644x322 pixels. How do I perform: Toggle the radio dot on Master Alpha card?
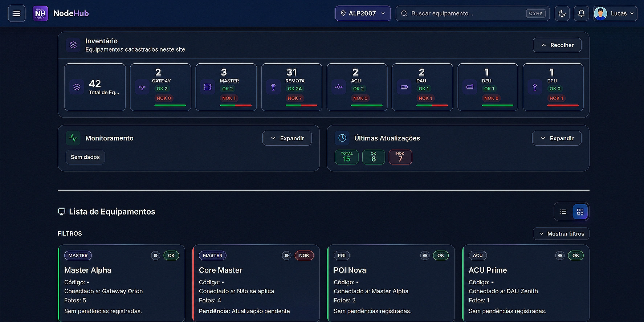(x=156, y=256)
